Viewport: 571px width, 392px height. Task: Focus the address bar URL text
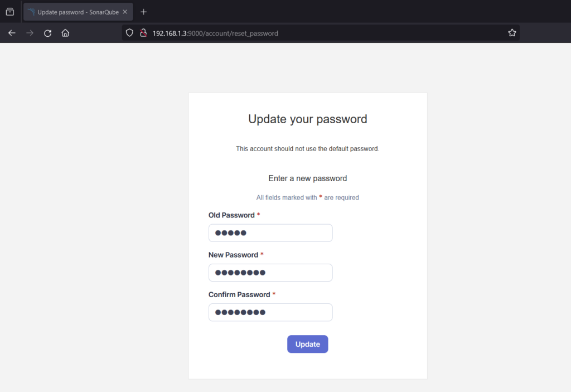click(215, 33)
